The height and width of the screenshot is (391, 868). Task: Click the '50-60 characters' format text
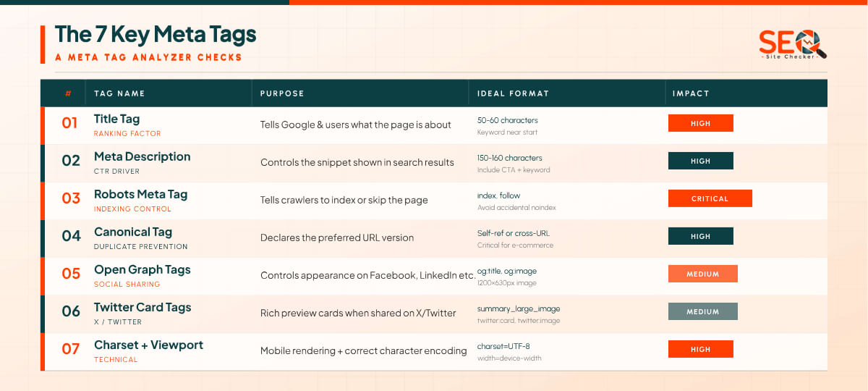coord(508,120)
